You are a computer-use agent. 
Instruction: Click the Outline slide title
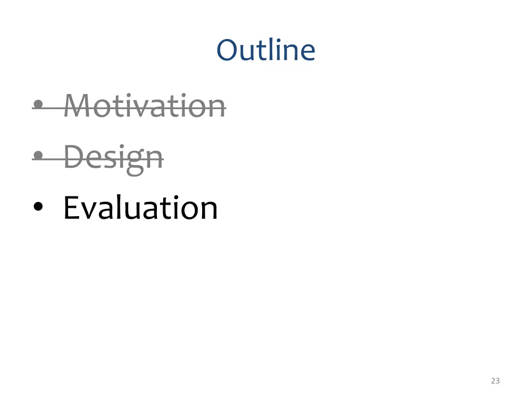click(x=266, y=50)
